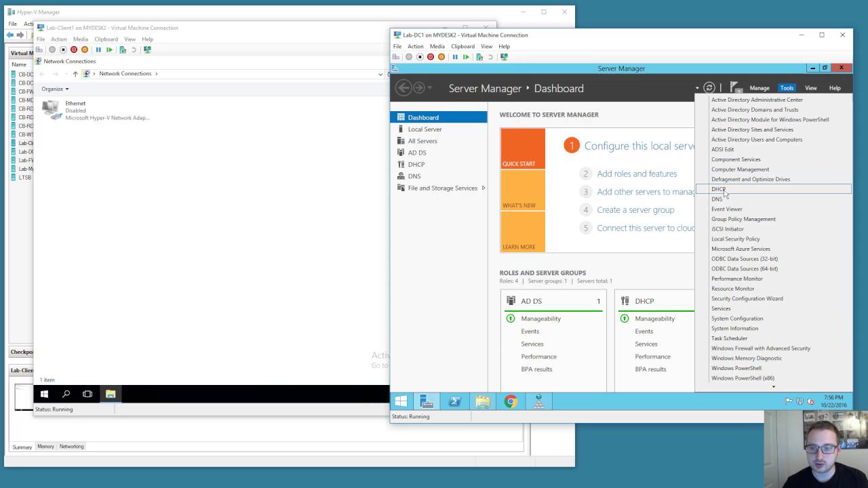Image resolution: width=868 pixels, height=488 pixels.
Task: Click the up arrow in Network Connections
Action: pos(75,73)
